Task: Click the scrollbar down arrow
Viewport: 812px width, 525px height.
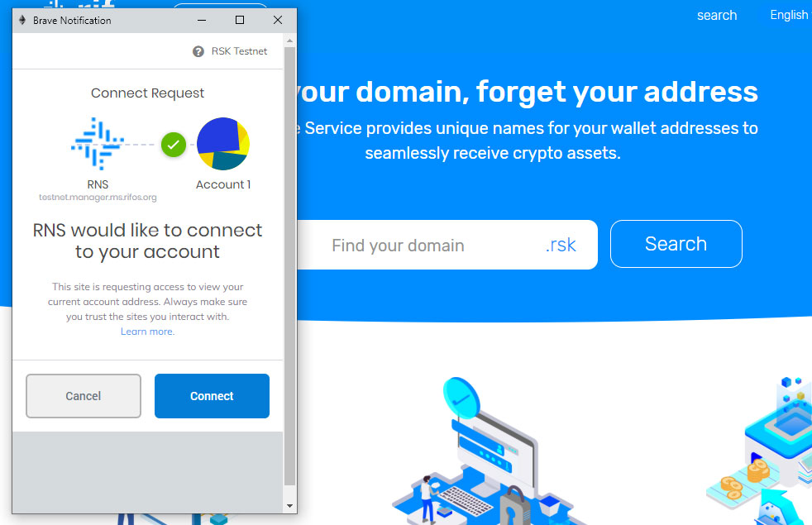Action: point(290,505)
